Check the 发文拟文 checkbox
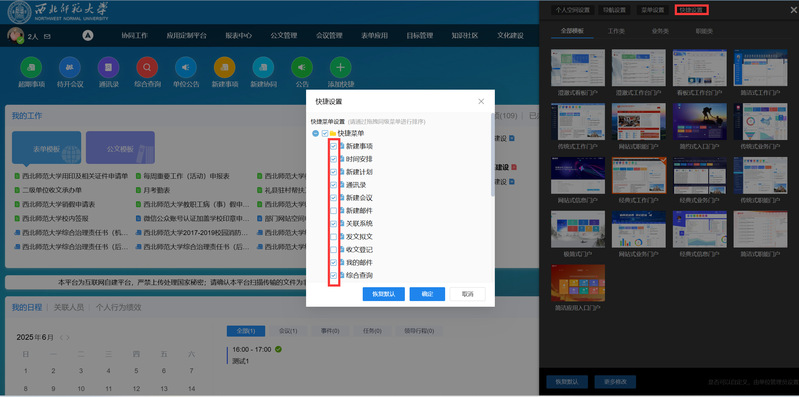This screenshot has width=799, height=397. point(334,237)
